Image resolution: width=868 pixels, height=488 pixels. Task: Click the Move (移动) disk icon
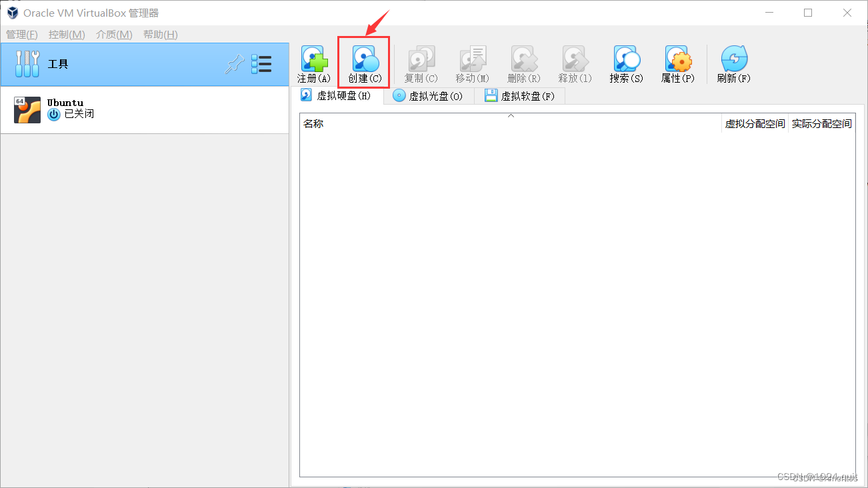(473, 59)
